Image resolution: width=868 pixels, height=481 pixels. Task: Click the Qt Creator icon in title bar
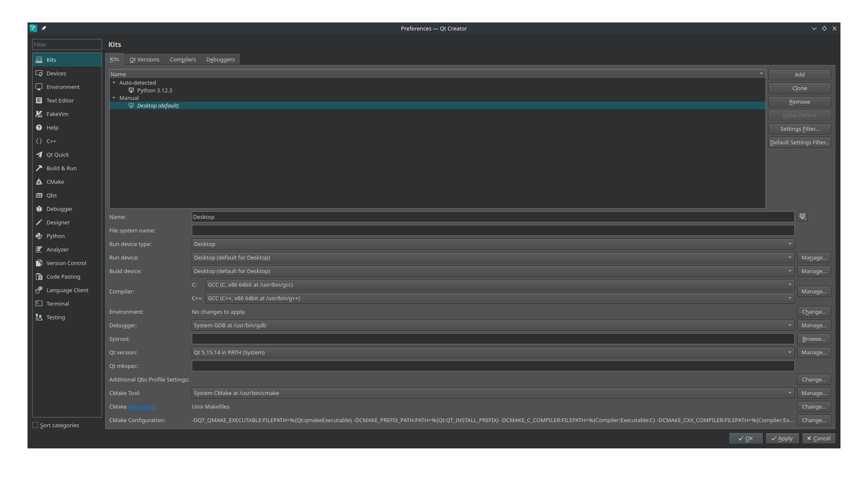pyautogui.click(x=33, y=28)
